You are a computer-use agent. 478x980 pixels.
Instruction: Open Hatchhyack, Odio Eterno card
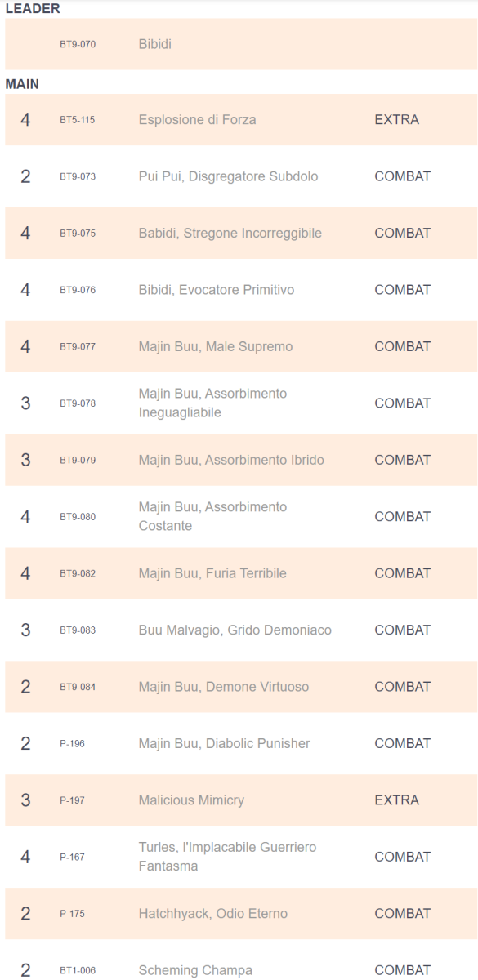pyautogui.click(x=212, y=915)
